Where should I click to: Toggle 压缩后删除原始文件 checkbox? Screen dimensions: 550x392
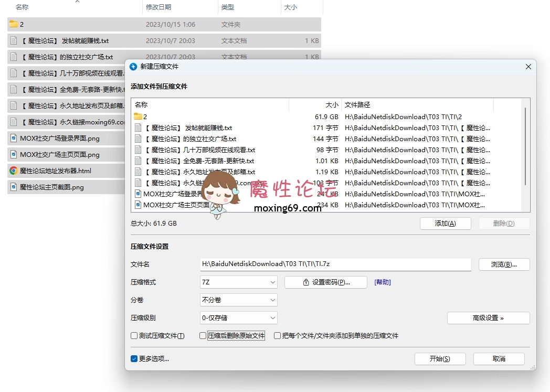click(x=203, y=336)
